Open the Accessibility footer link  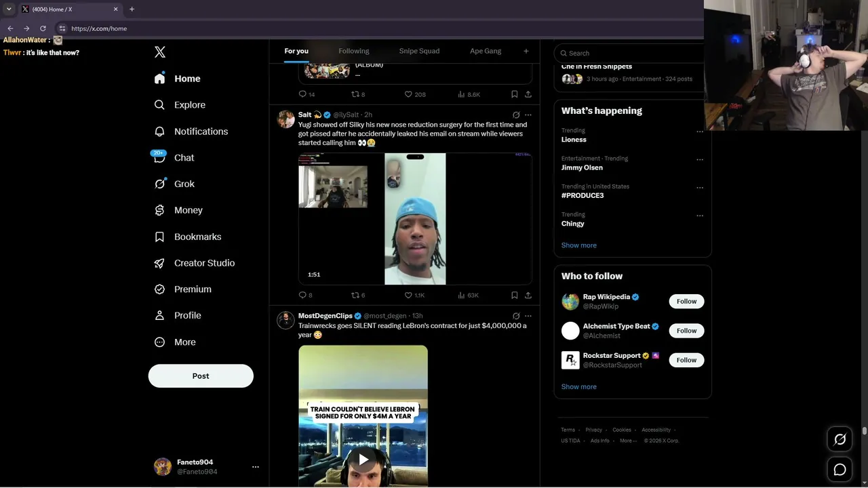(x=656, y=430)
